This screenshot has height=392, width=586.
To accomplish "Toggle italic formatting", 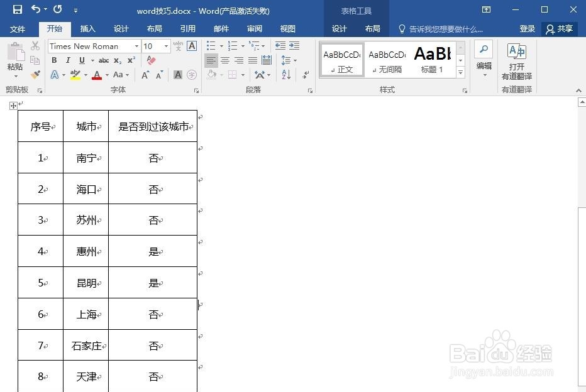I will click(x=68, y=60).
